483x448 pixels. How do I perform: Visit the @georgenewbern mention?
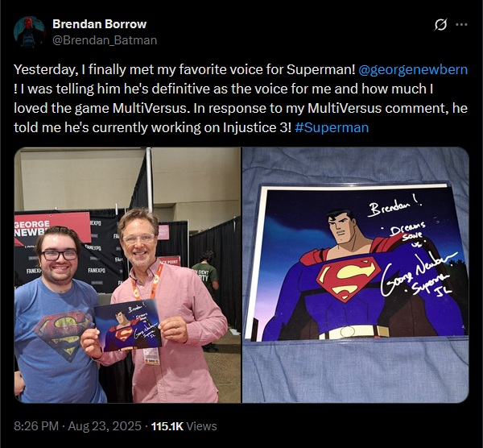(413, 69)
